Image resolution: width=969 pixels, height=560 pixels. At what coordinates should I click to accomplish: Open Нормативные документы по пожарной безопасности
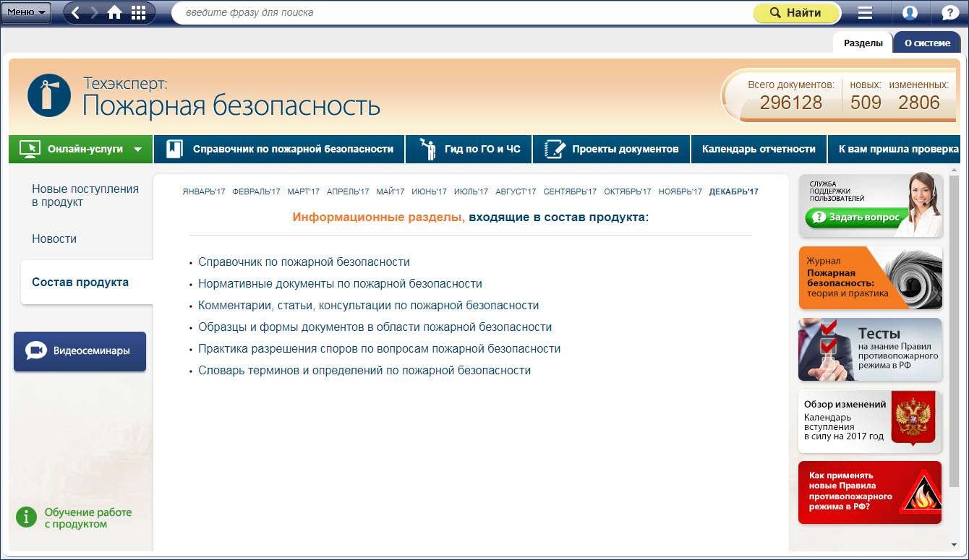point(341,284)
